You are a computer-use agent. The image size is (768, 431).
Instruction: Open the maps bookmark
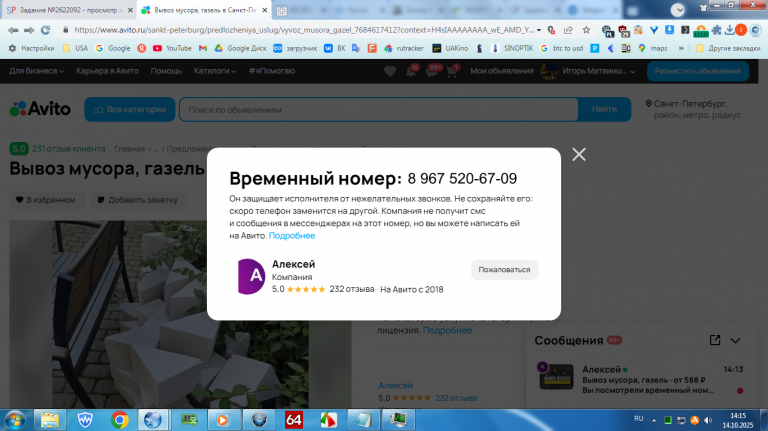652,48
